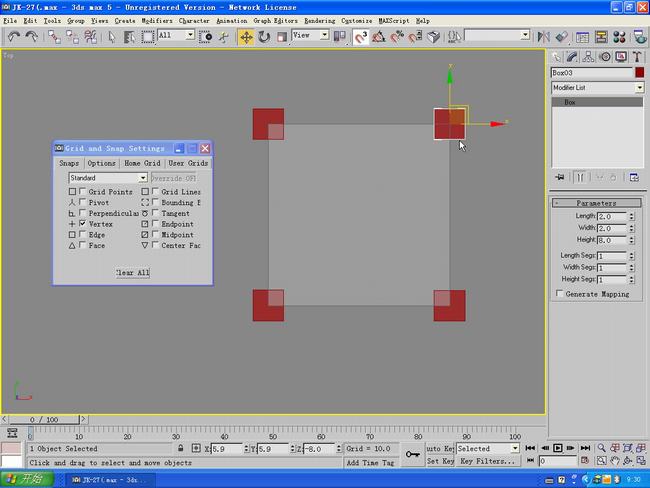Click the Pan hand viewport control
The image size is (650, 488).
coord(614,461)
